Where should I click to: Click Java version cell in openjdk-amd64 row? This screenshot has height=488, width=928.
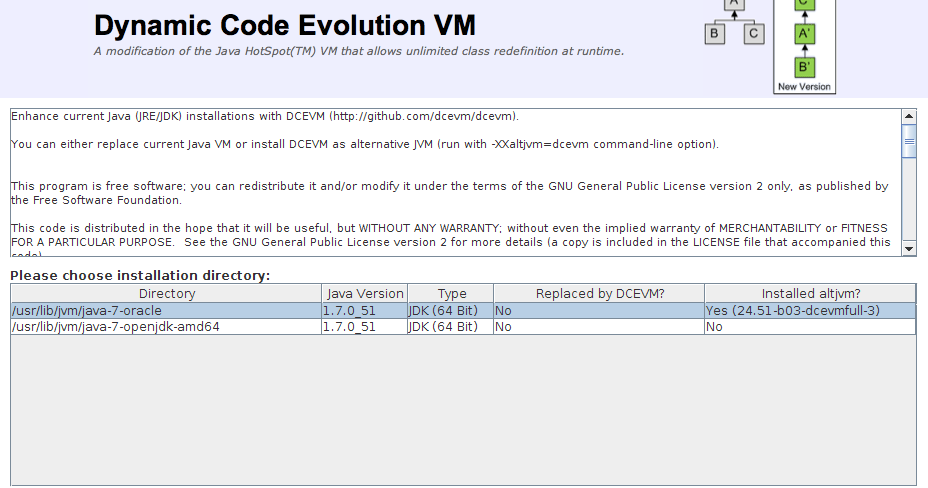(365, 327)
